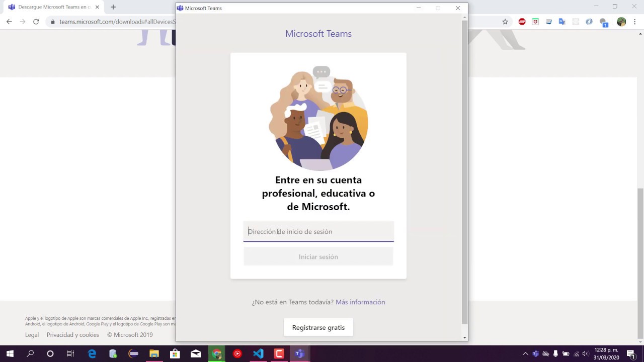Switch to Microsoft Teams on the taskbar
Image resolution: width=644 pixels, height=362 pixels.
300,354
